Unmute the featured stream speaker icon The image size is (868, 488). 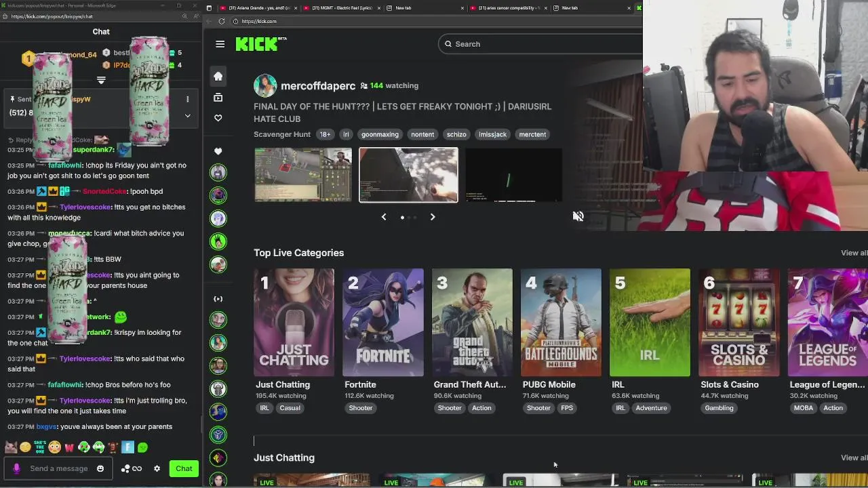[x=578, y=216]
